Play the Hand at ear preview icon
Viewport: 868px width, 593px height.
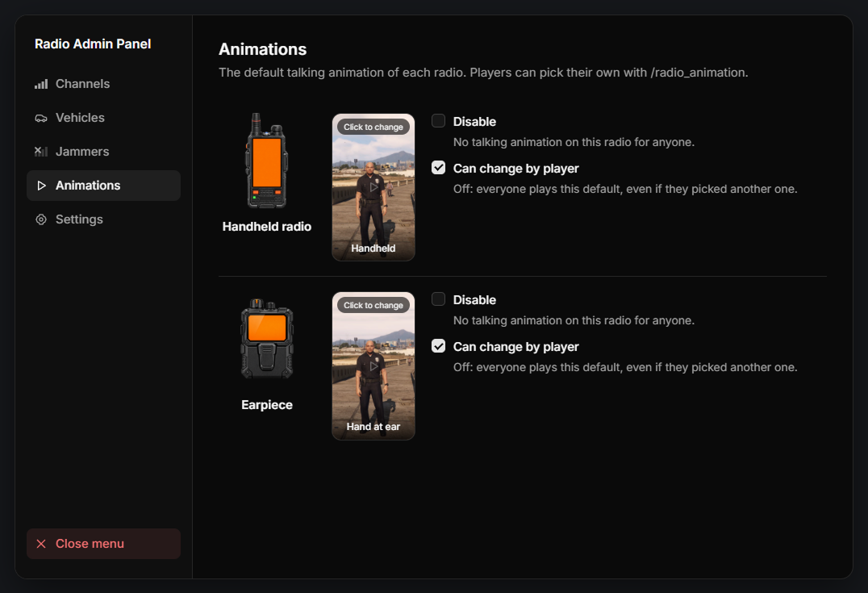(x=374, y=365)
